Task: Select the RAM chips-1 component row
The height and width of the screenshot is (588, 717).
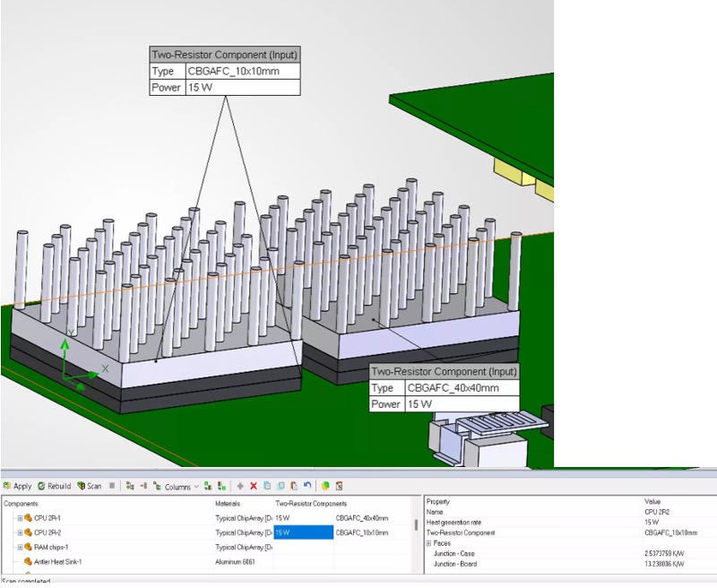Action: click(x=51, y=547)
